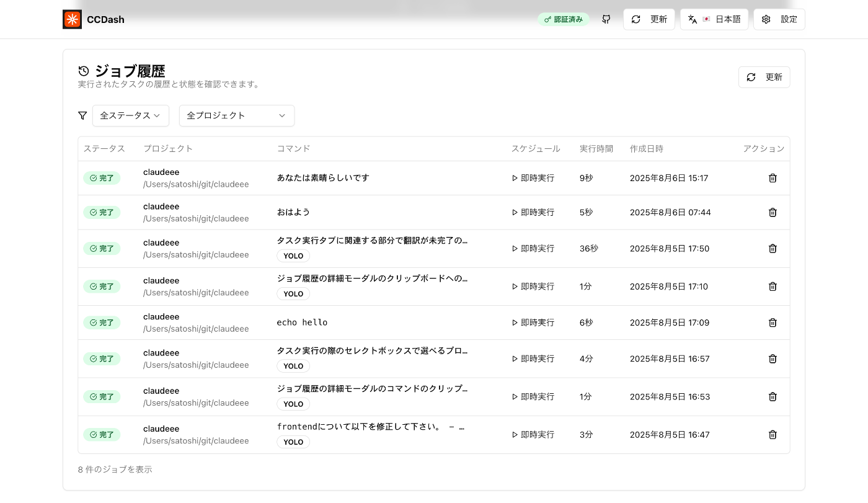Click the 認証済み authenticated badge
Viewport: 868px width, 503px height.
564,19
